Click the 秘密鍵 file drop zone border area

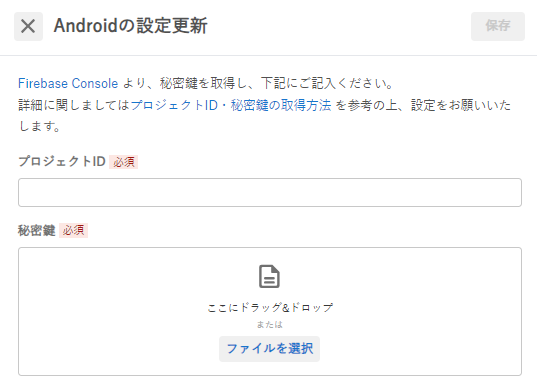click(270, 311)
